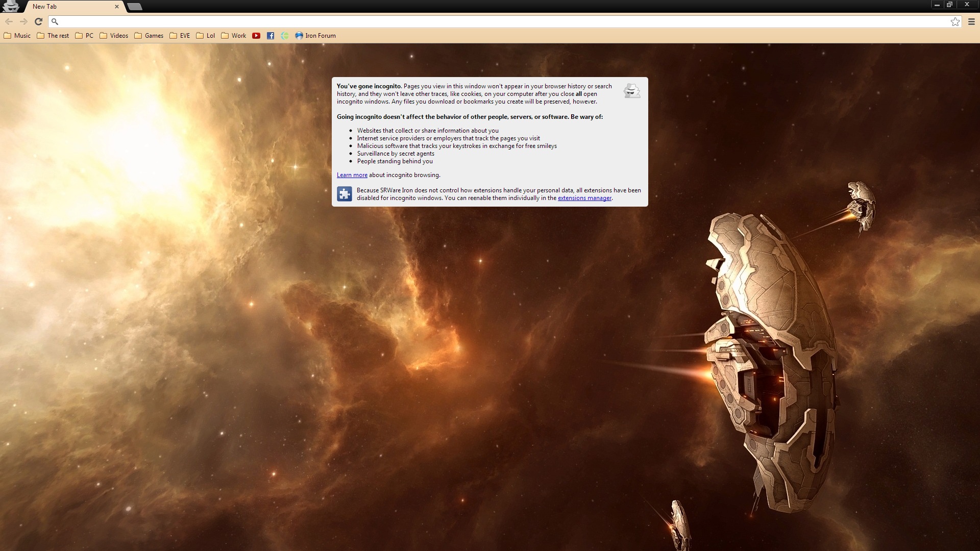Click the green globe bookmark icon
980x551 pixels.
click(285, 36)
